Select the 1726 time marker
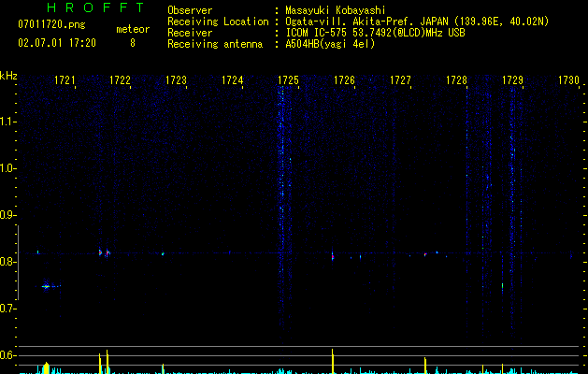588x374 pixels. click(344, 80)
